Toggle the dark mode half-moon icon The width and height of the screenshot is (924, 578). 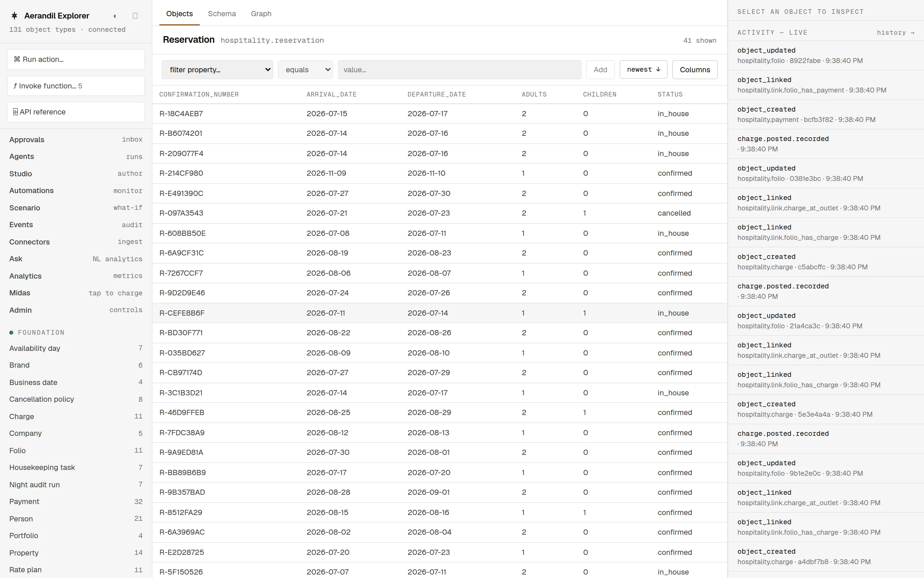click(x=115, y=16)
